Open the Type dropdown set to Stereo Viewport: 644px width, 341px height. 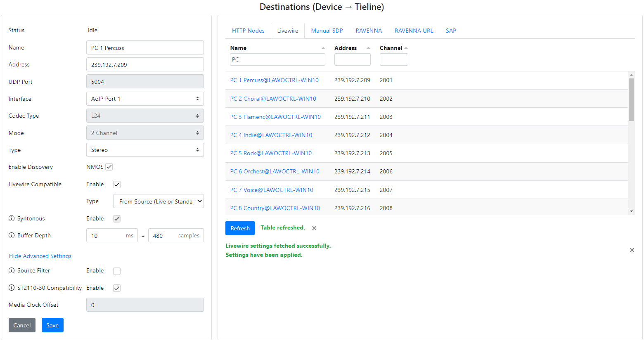tap(145, 150)
